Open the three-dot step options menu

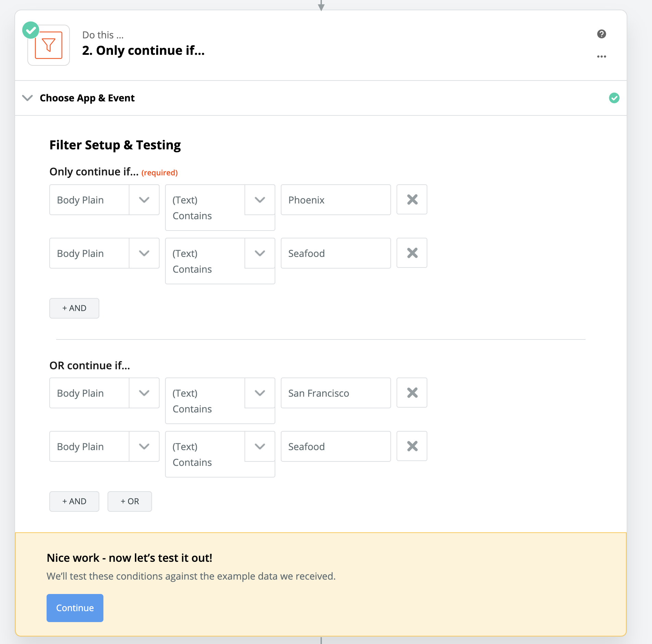tap(601, 57)
